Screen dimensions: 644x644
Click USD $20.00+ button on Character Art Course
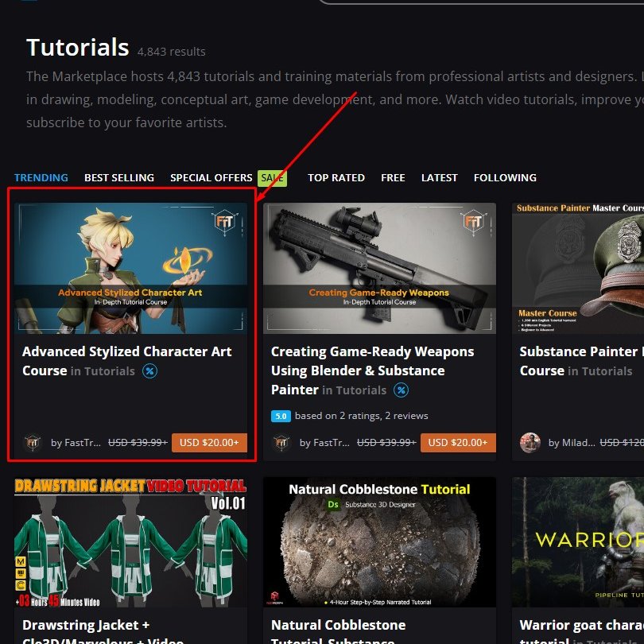click(209, 443)
